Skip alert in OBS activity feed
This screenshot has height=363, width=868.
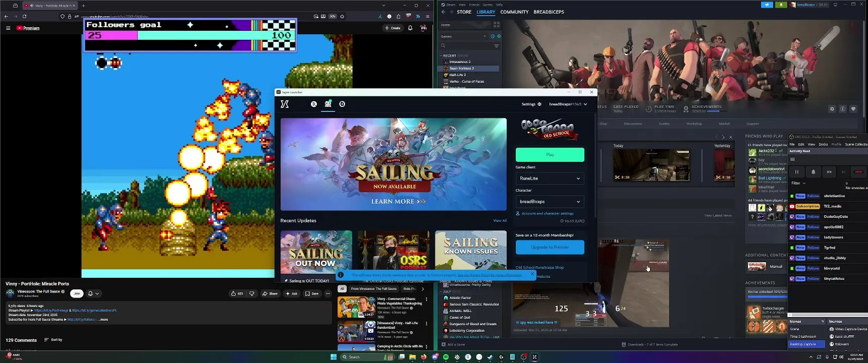[x=829, y=172]
